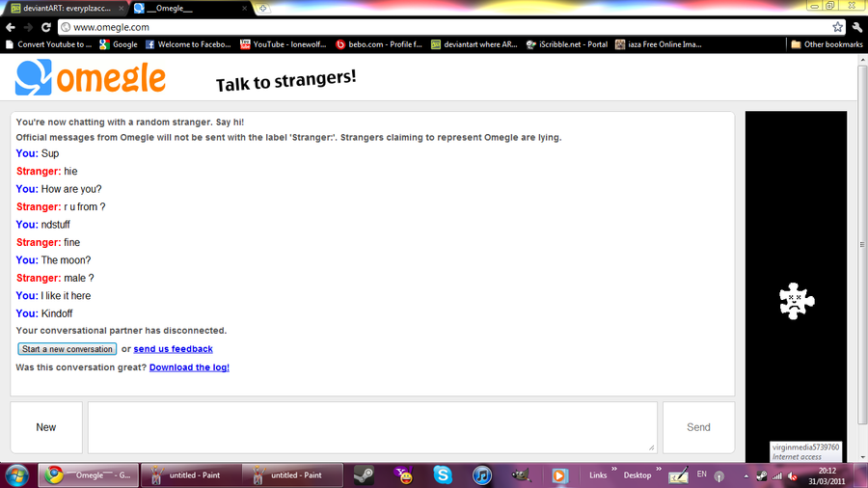Click the muted volume tray icon
868x488 pixels.
coord(793,475)
